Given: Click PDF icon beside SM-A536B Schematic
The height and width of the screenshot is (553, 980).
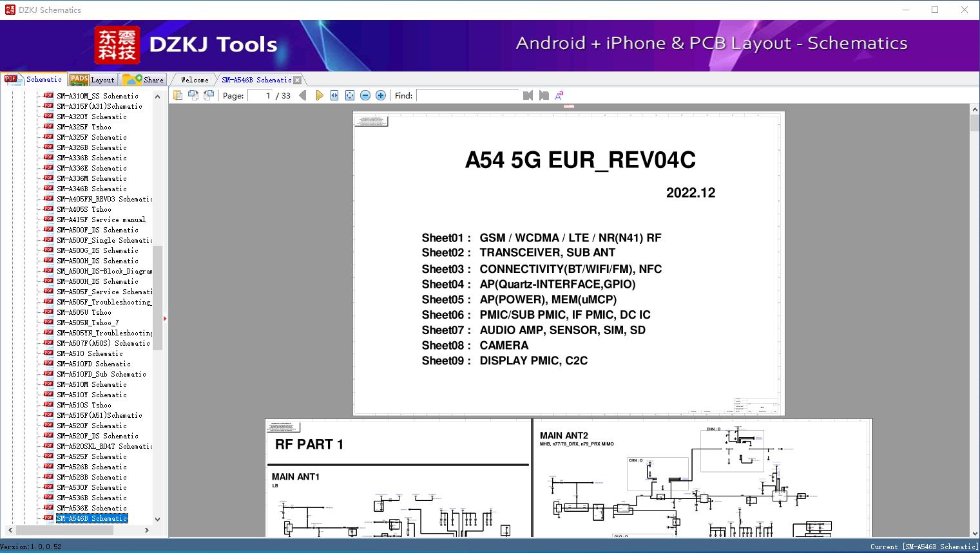Looking at the screenshot, I should [48, 497].
